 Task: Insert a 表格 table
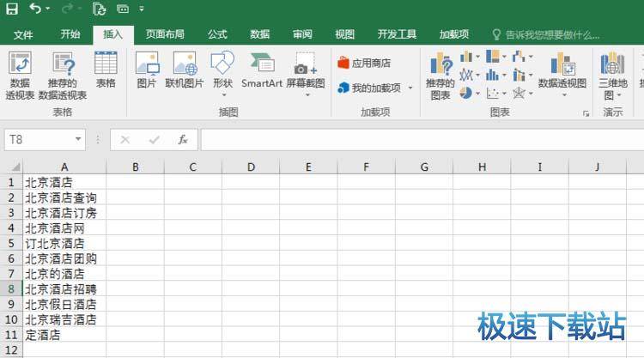point(106,70)
